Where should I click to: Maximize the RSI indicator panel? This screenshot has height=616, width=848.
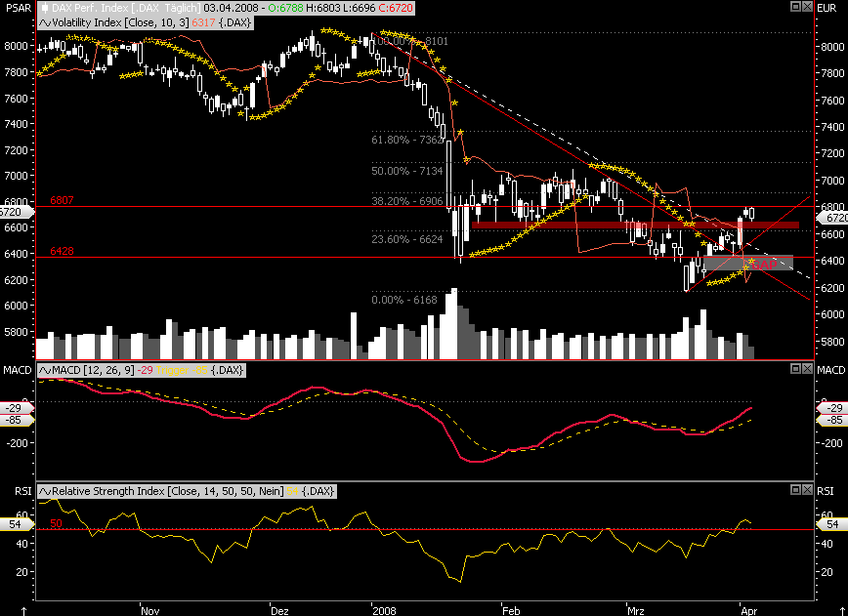click(x=795, y=489)
